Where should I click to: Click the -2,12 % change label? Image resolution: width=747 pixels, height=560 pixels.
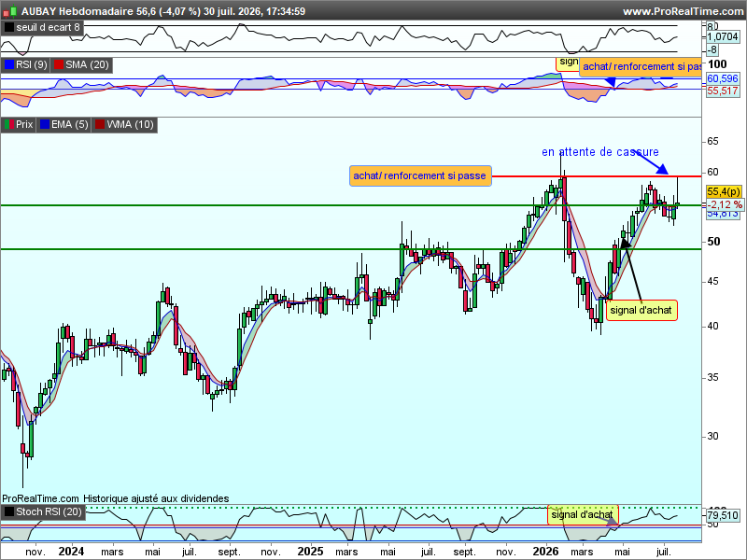tap(725, 204)
